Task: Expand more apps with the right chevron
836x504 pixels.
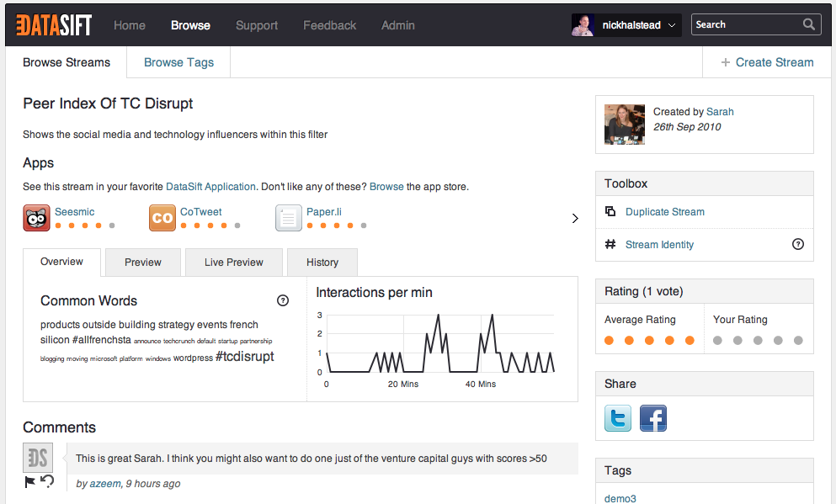Action: tap(575, 217)
